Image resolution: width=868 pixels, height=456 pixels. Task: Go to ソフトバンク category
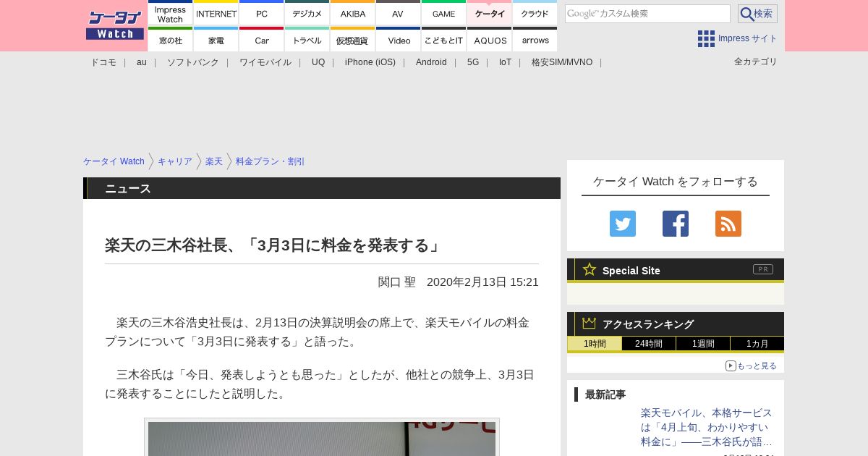tap(193, 62)
